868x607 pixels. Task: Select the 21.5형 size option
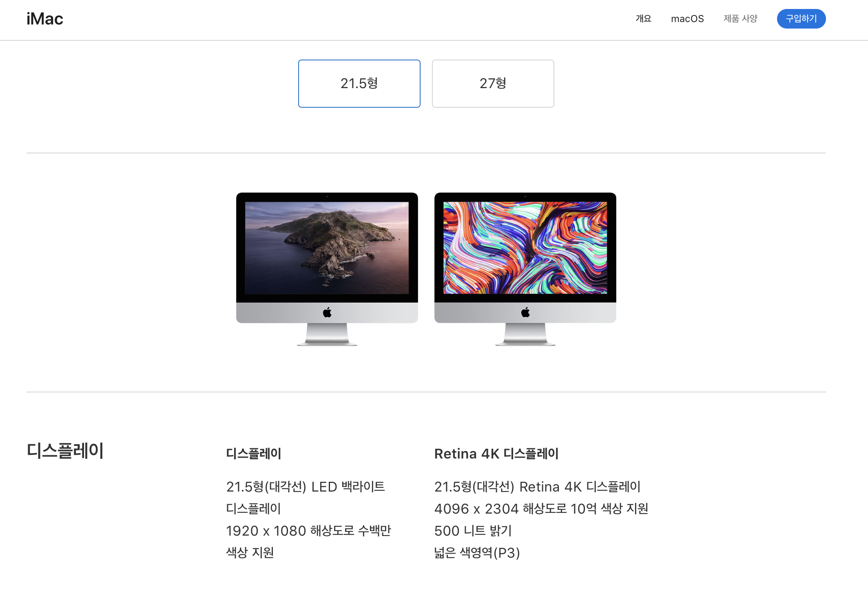pyautogui.click(x=359, y=84)
